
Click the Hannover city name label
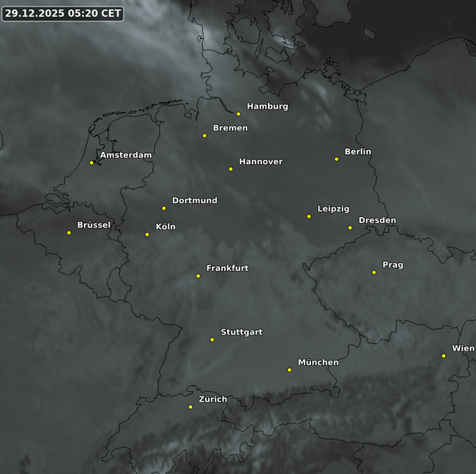click(x=260, y=162)
